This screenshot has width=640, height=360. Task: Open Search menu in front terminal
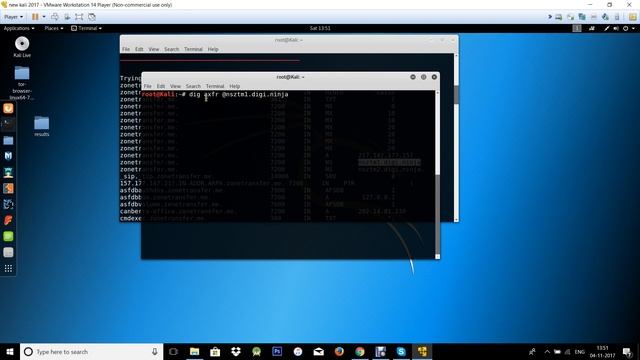(x=193, y=86)
